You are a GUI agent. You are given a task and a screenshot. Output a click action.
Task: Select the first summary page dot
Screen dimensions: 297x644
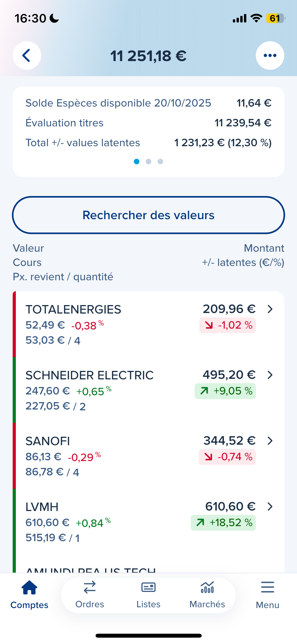[136, 162]
